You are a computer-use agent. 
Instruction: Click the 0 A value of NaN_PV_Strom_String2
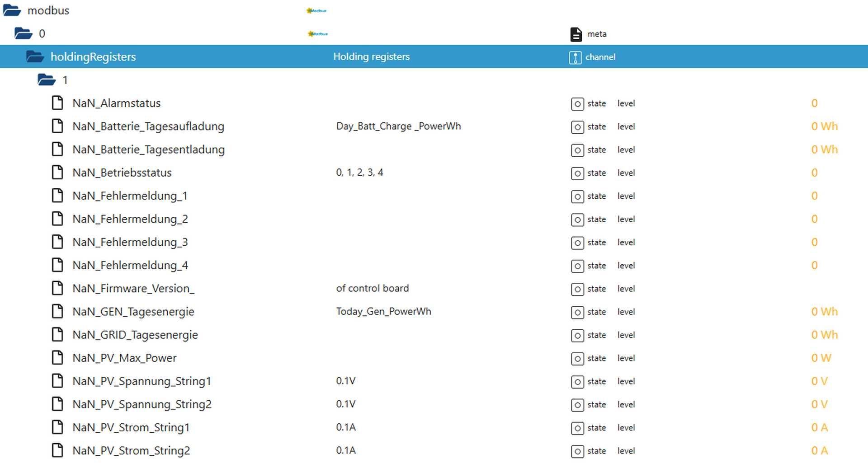tap(819, 451)
